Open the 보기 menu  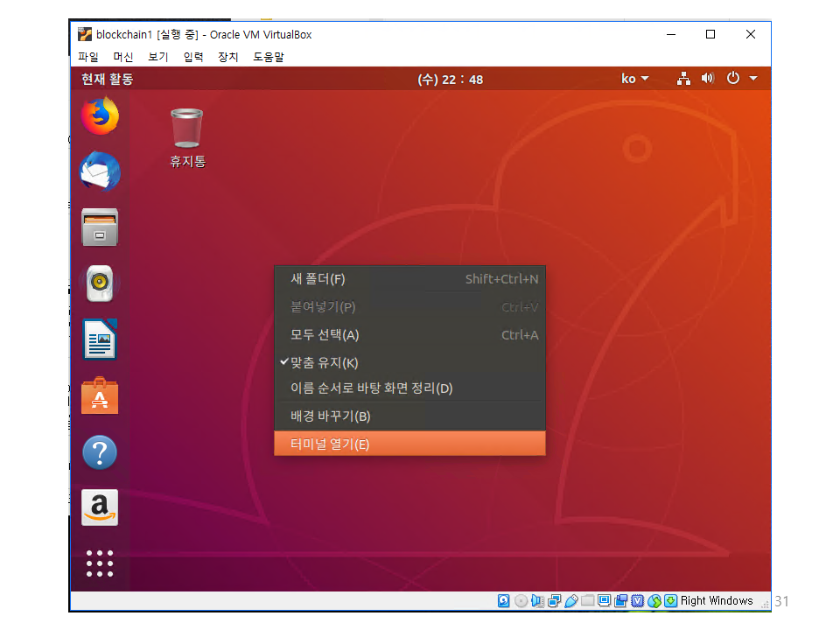[x=158, y=57]
